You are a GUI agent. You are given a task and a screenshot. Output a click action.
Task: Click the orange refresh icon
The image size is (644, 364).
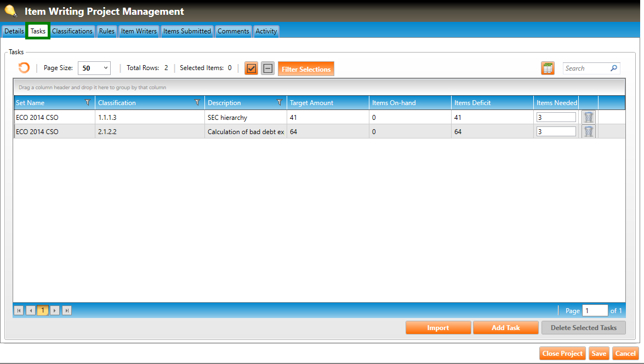point(24,68)
